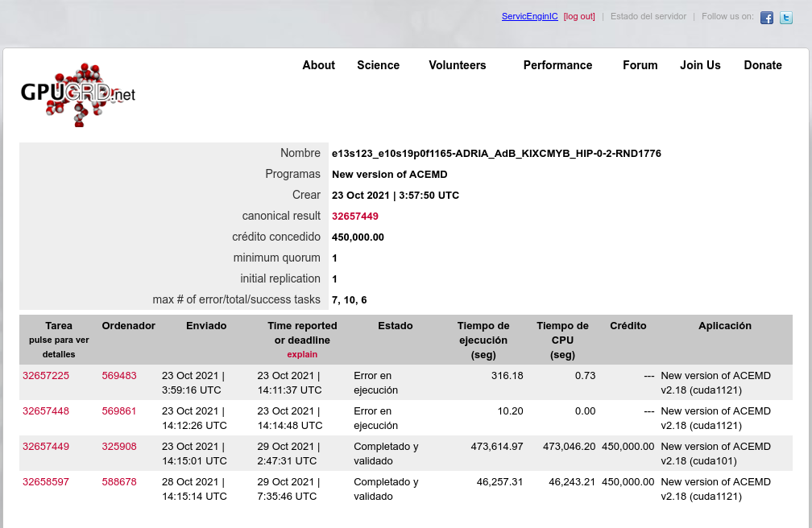
Task: Click the run time value 10.20
Action: pyautogui.click(x=510, y=411)
